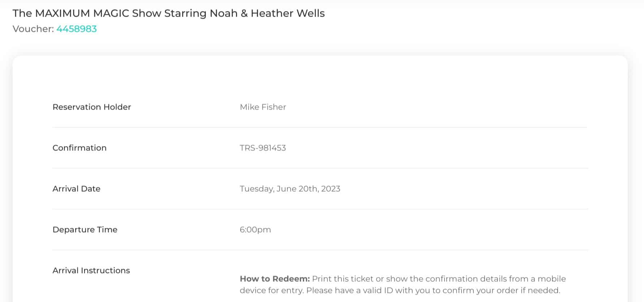Select the Arrival Date label

77,189
